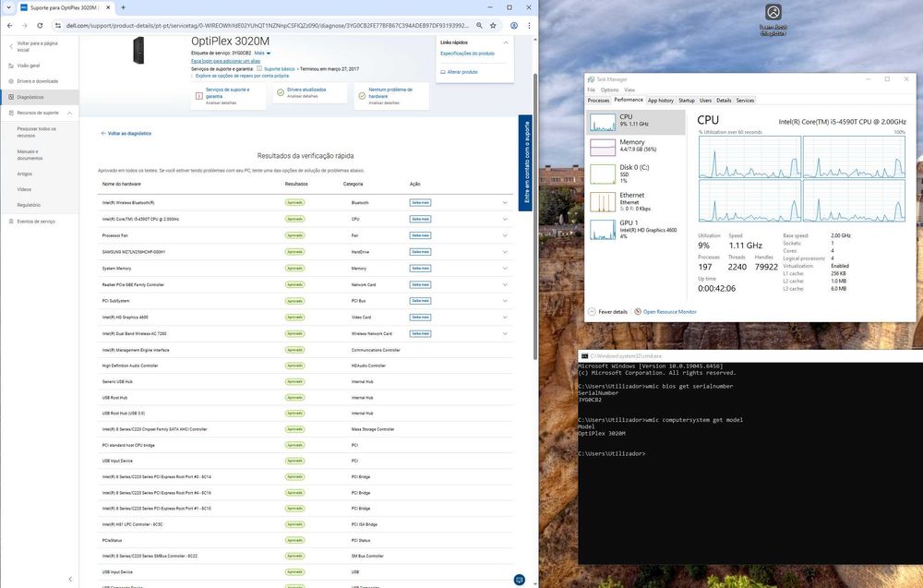Open Nenhum problema de hardware card
Screen dimensions: 923x588
[391, 96]
